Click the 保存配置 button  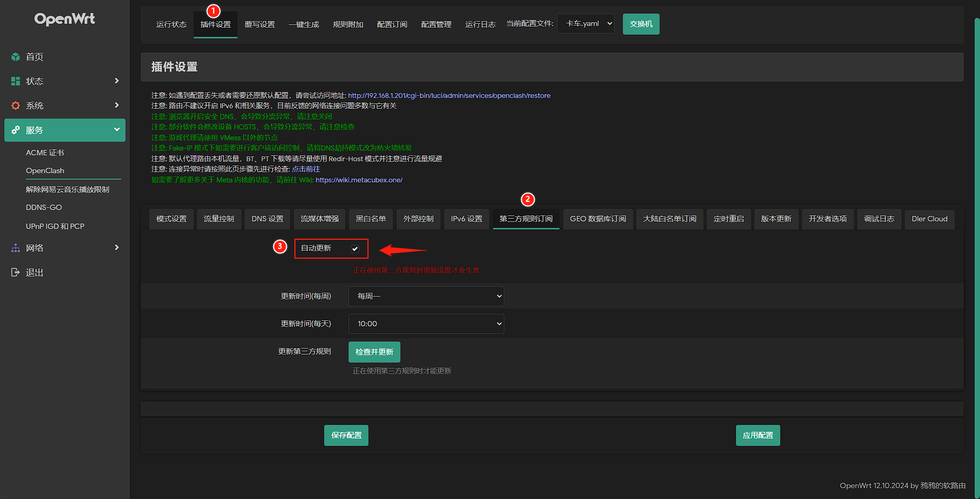tap(346, 435)
